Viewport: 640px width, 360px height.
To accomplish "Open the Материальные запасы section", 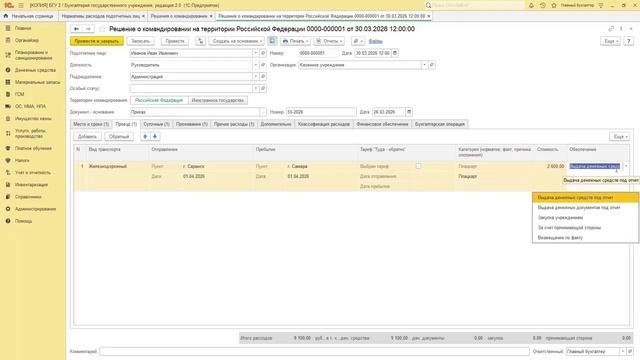I will [x=37, y=82].
